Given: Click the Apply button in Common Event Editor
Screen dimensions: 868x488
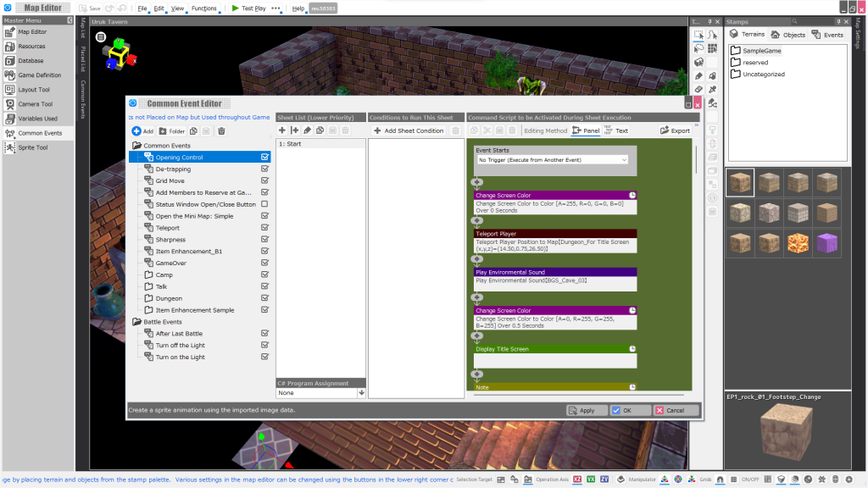Looking at the screenshot, I should coord(586,410).
